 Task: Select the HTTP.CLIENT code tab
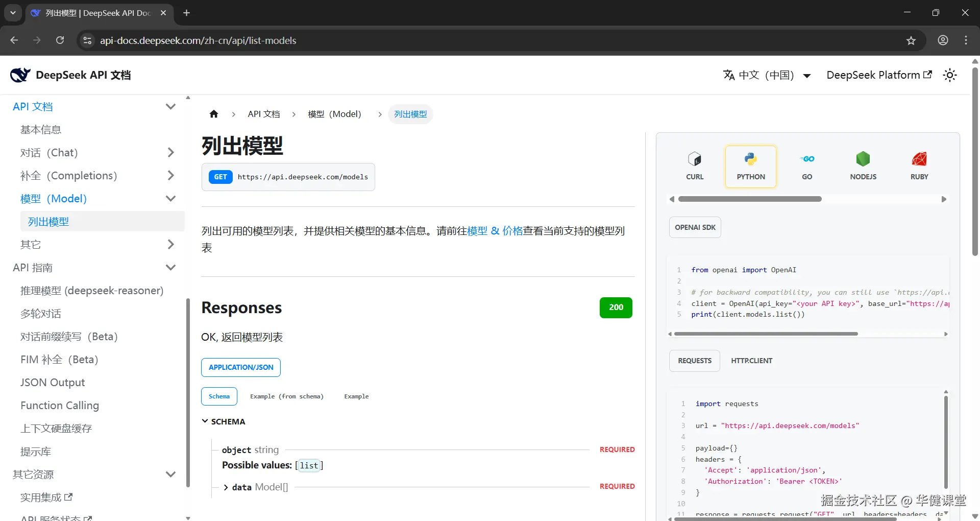point(752,361)
